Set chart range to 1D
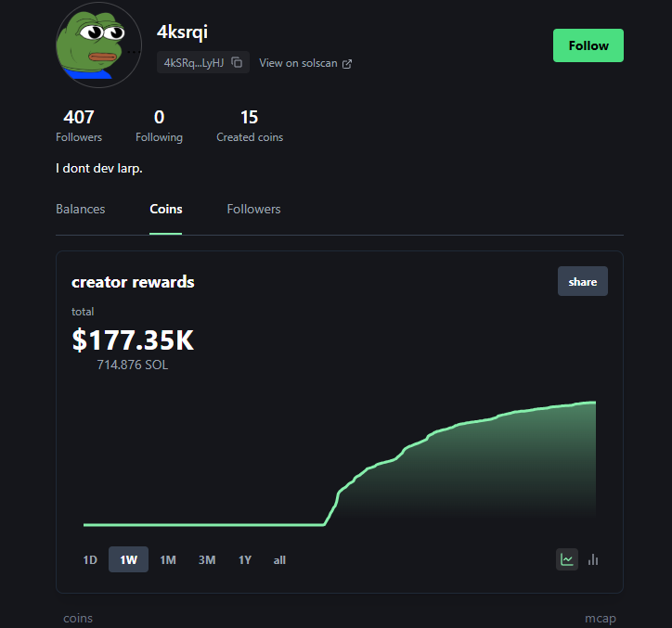This screenshot has width=672, height=628. pyautogui.click(x=90, y=560)
